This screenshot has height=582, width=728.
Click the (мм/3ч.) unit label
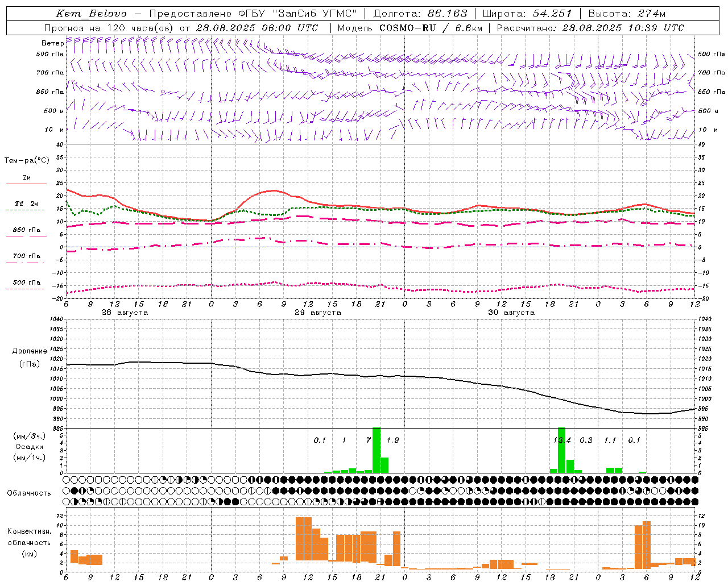click(29, 436)
